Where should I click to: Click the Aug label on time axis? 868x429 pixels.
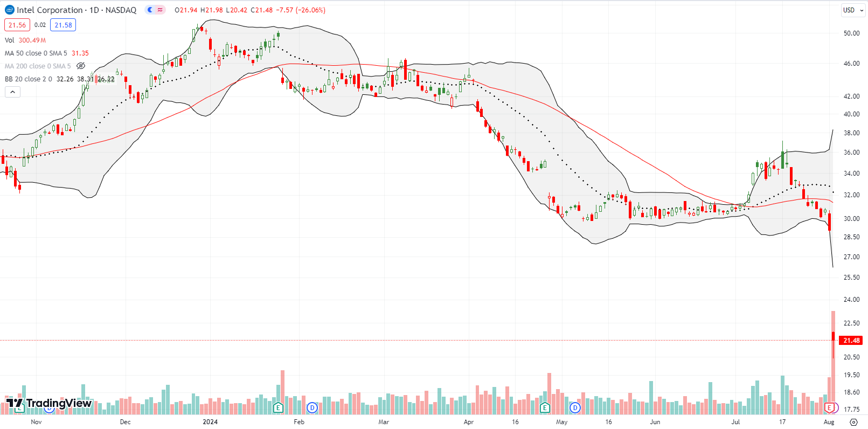829,421
